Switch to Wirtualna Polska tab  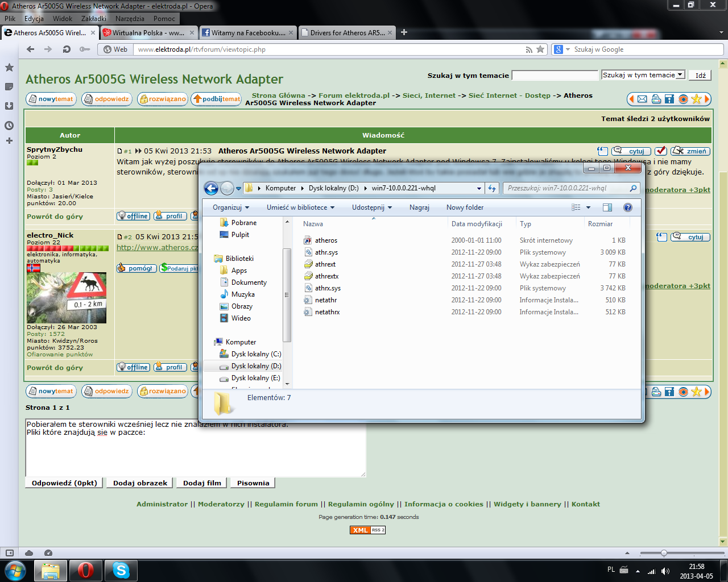pyautogui.click(x=148, y=33)
